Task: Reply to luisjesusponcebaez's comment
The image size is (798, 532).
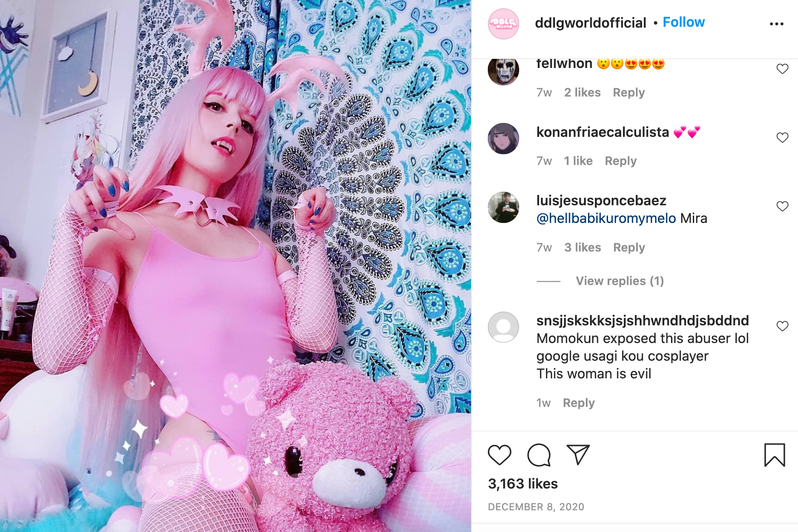Action: pyautogui.click(x=629, y=247)
